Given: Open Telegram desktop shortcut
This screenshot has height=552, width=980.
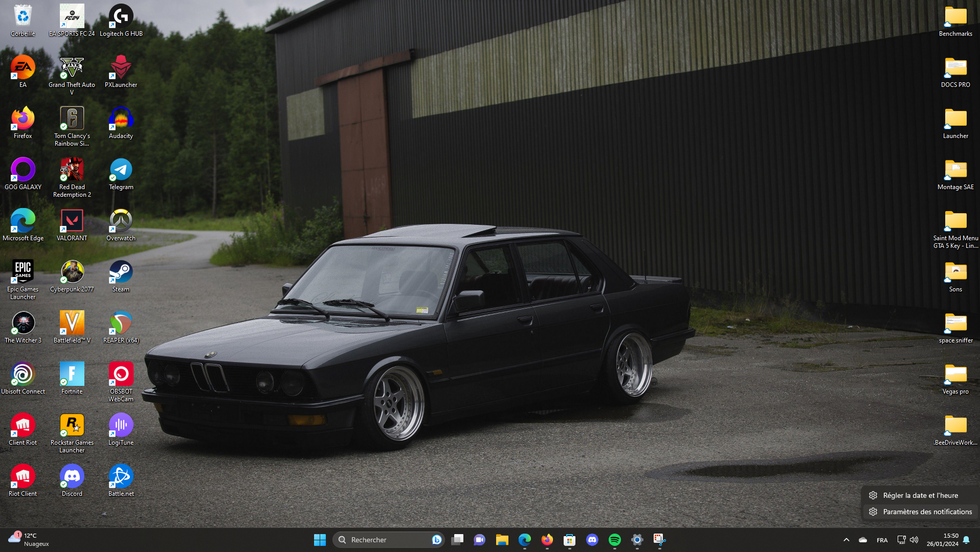Looking at the screenshot, I should [x=121, y=174].
